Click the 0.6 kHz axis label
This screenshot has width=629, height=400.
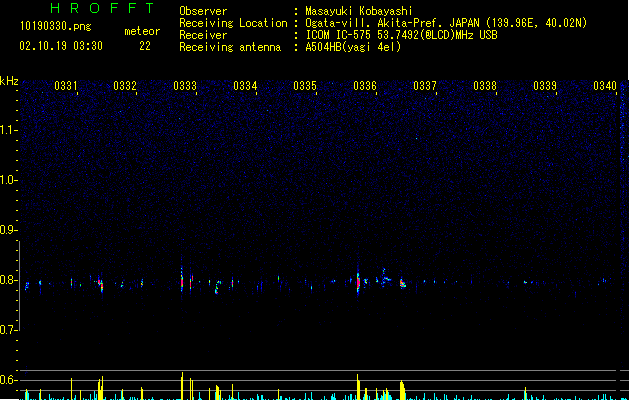8,380
